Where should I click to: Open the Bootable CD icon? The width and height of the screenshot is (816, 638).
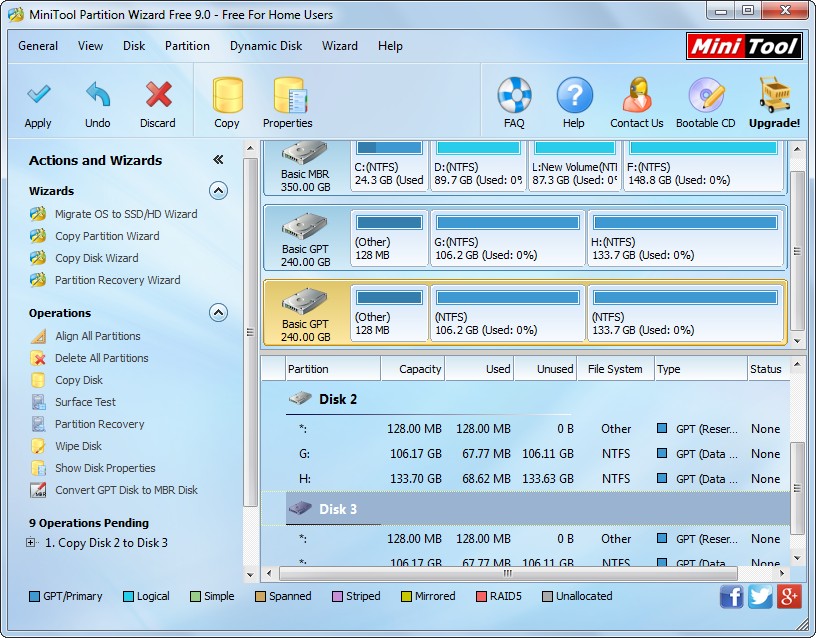pos(706,95)
